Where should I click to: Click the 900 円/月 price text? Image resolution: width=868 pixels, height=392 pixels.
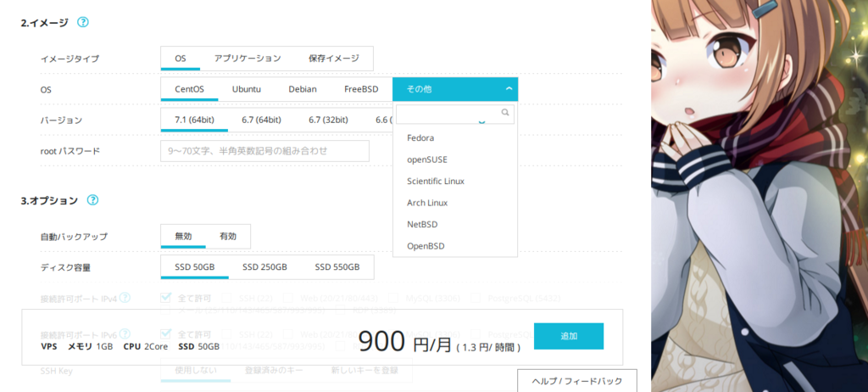(405, 341)
